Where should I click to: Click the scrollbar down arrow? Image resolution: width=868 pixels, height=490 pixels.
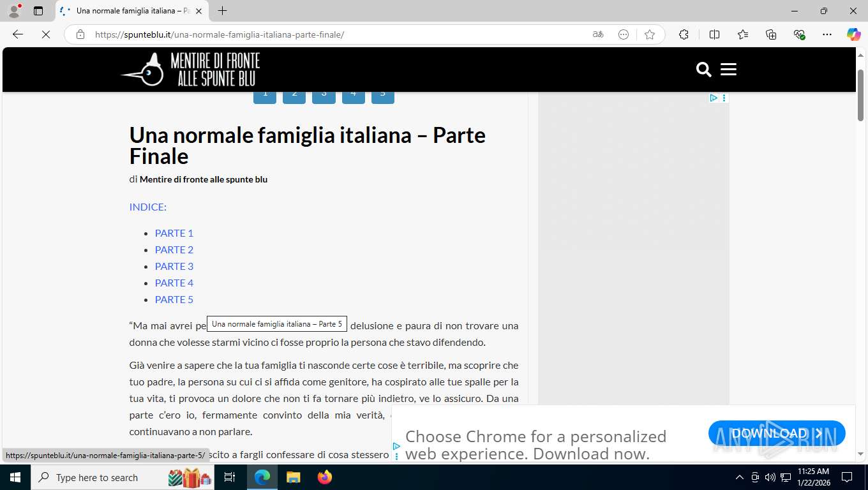[x=860, y=454]
